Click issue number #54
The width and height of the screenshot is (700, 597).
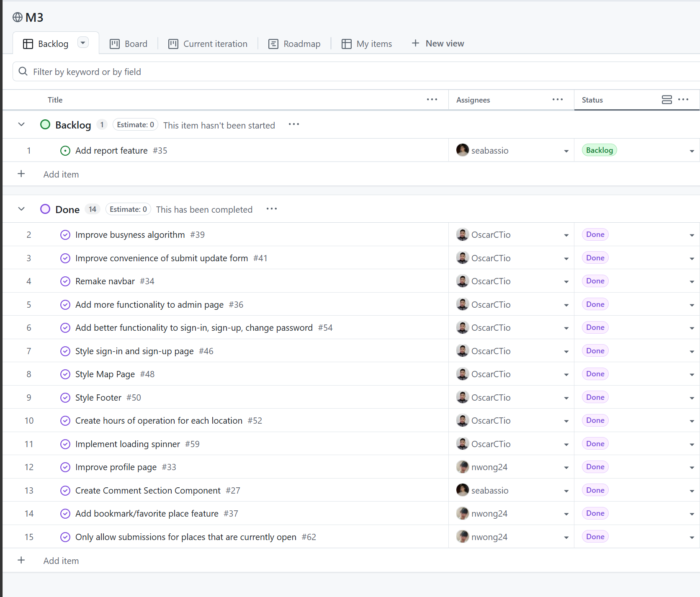tap(325, 328)
